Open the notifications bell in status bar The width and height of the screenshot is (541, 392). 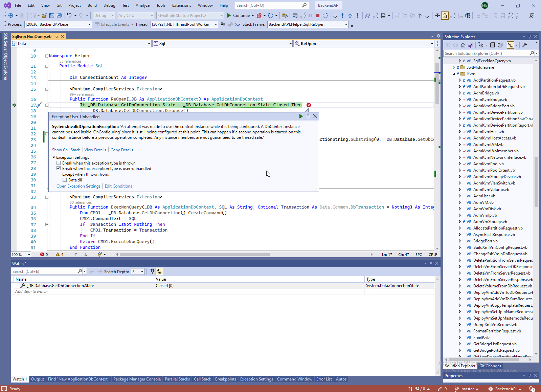[532, 389]
